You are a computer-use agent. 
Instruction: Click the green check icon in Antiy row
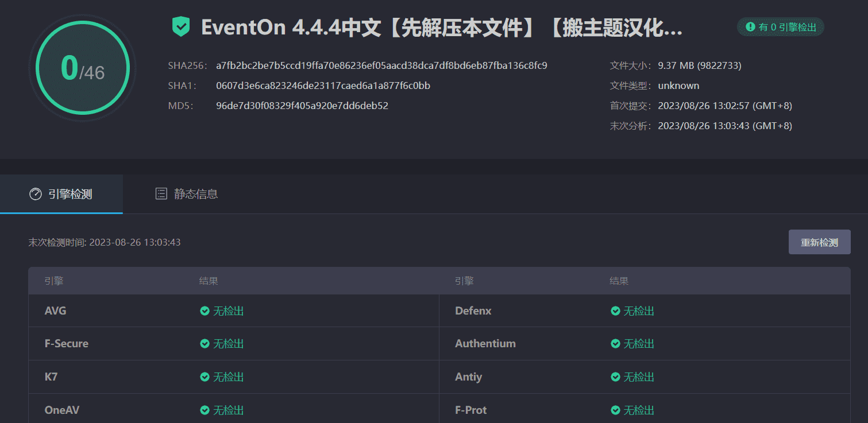click(x=615, y=377)
